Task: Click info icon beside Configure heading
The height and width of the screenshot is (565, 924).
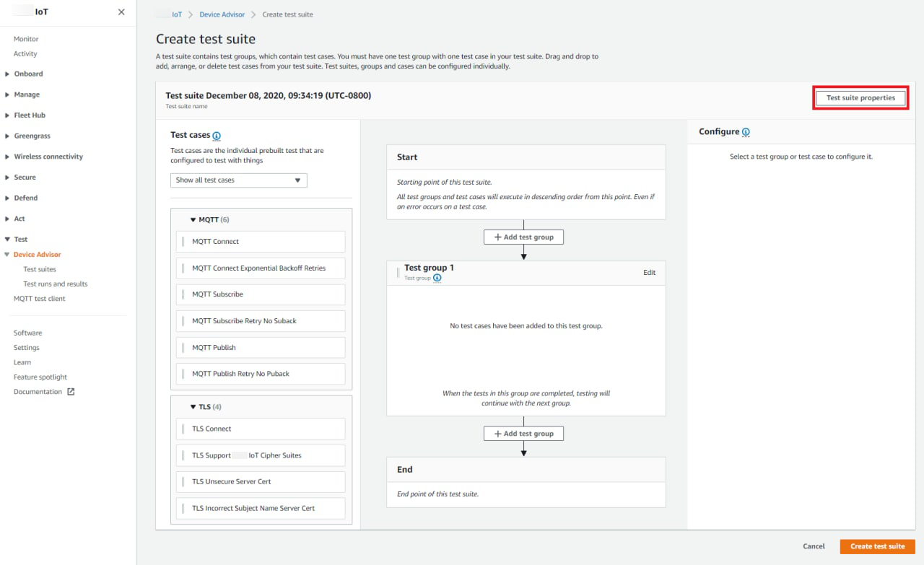Action: (746, 132)
